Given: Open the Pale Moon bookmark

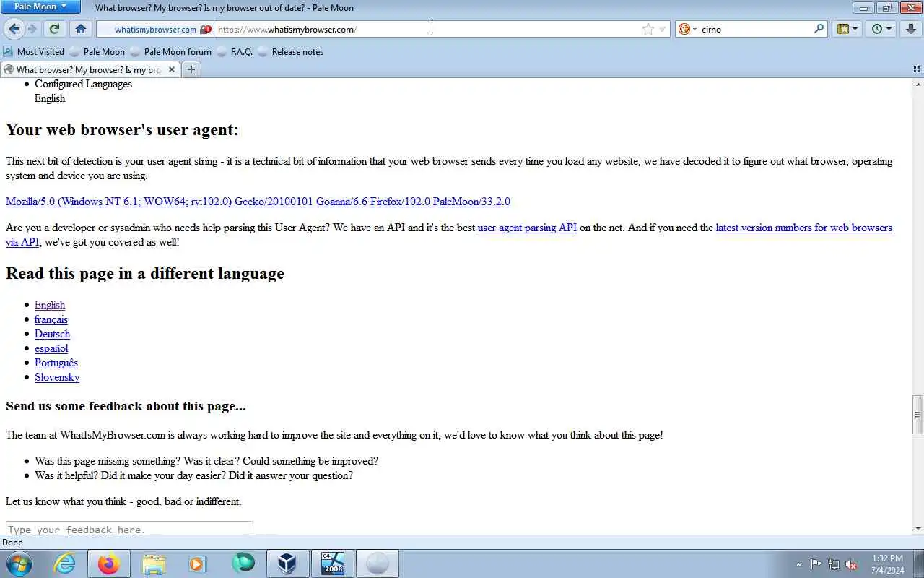Looking at the screenshot, I should [x=97, y=51].
